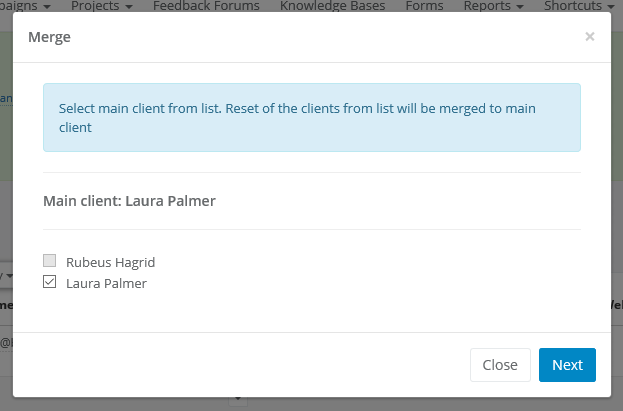Image resolution: width=623 pixels, height=411 pixels.
Task: Click the caret peeking left of the dialog
Action: tap(7, 274)
